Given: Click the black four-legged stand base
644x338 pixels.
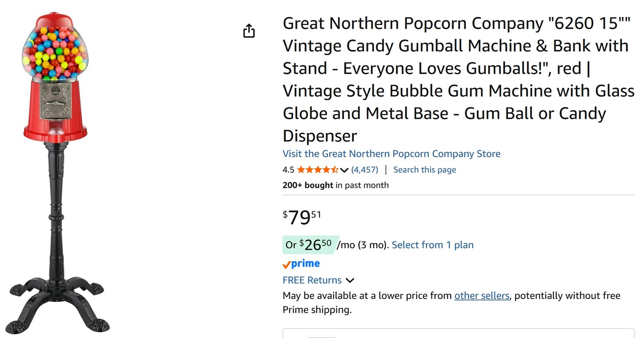Looking at the screenshot, I should (58, 302).
